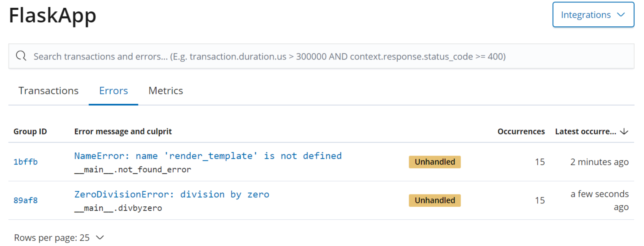Click the chevron inside the Integrations button
644x246 pixels.
click(621, 15)
